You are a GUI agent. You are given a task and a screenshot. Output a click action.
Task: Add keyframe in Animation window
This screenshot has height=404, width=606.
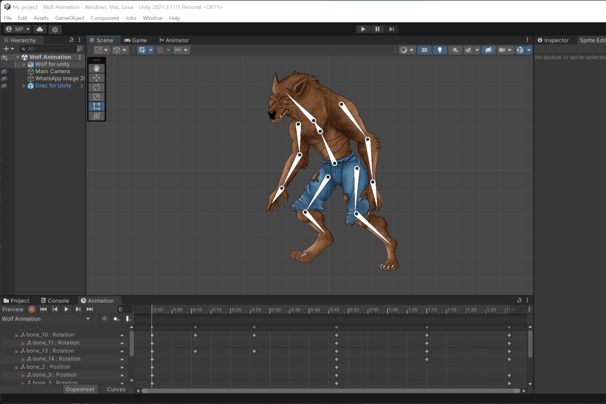(116, 319)
